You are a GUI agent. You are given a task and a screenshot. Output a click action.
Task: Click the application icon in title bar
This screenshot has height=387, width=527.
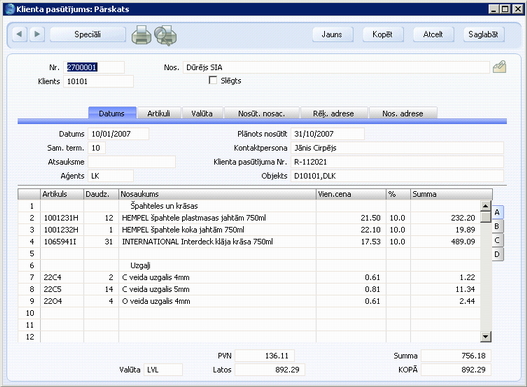click(10, 9)
